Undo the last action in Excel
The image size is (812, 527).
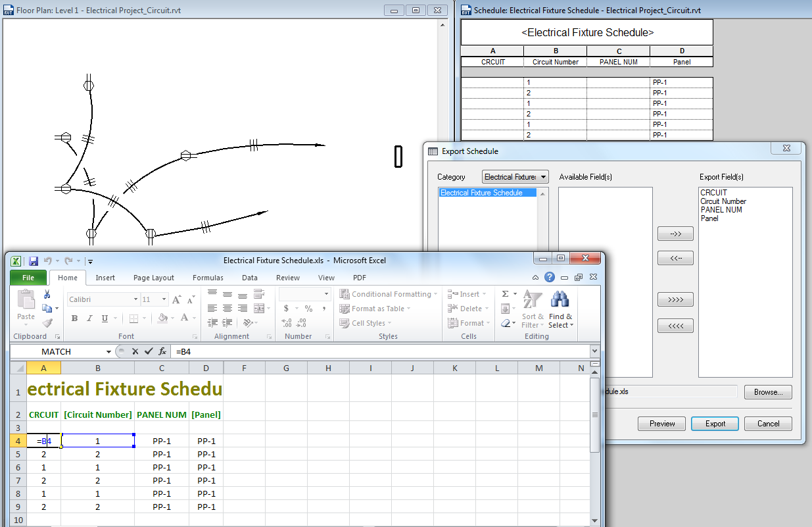pyautogui.click(x=47, y=261)
